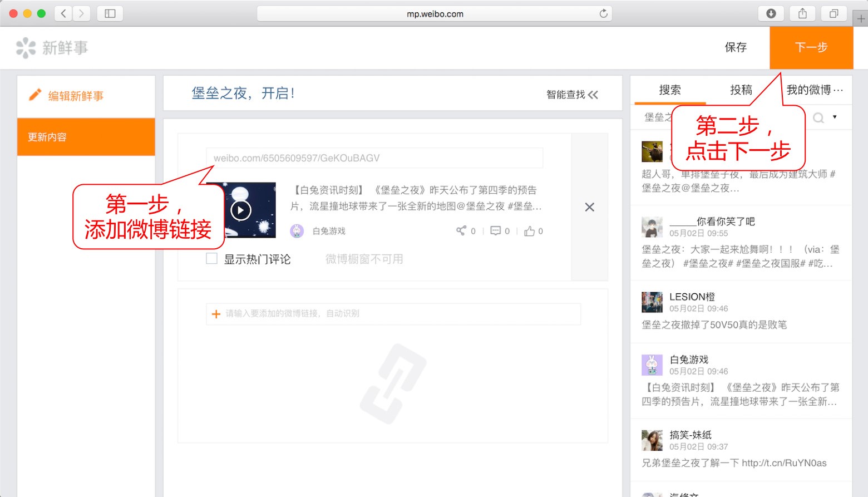The height and width of the screenshot is (497, 868).
Task: Select the 搜索 tab
Action: point(669,90)
